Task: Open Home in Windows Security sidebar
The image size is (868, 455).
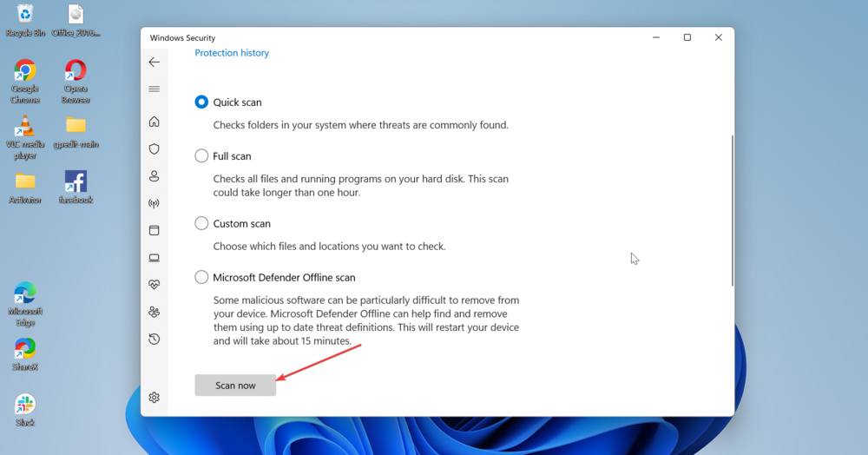Action: pos(155,122)
